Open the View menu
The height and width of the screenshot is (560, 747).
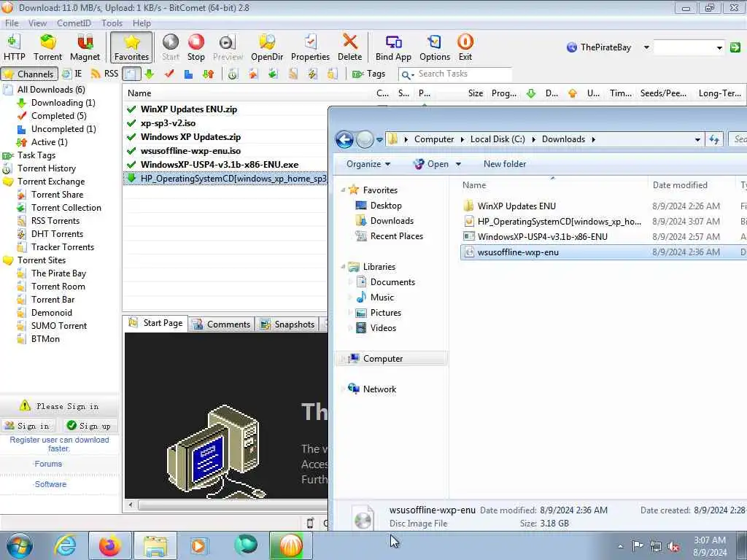click(x=37, y=23)
